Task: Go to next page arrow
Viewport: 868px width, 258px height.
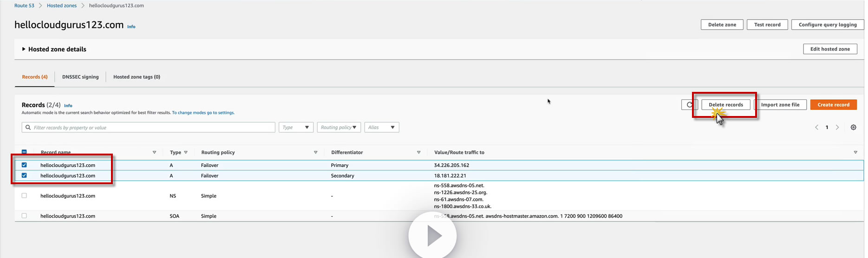Action: (x=837, y=128)
